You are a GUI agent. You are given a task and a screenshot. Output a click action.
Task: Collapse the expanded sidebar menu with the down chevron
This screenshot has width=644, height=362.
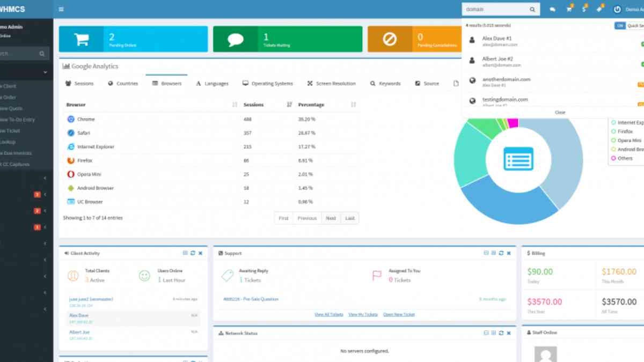click(45, 72)
